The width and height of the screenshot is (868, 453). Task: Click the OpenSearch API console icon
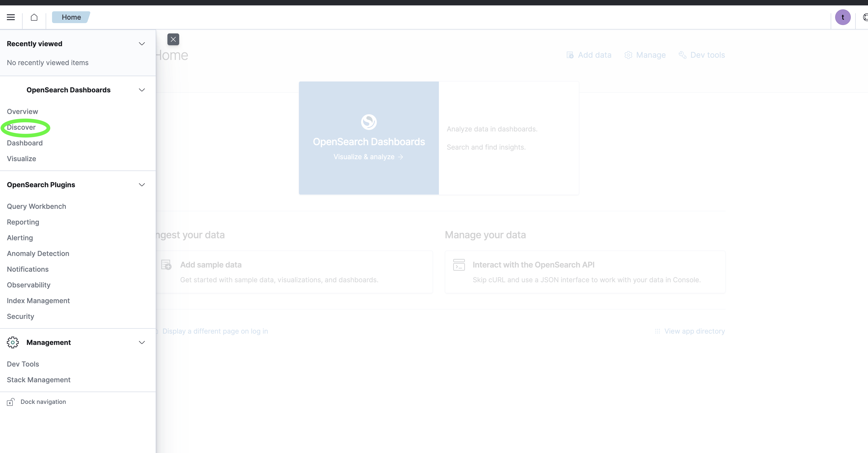click(459, 265)
